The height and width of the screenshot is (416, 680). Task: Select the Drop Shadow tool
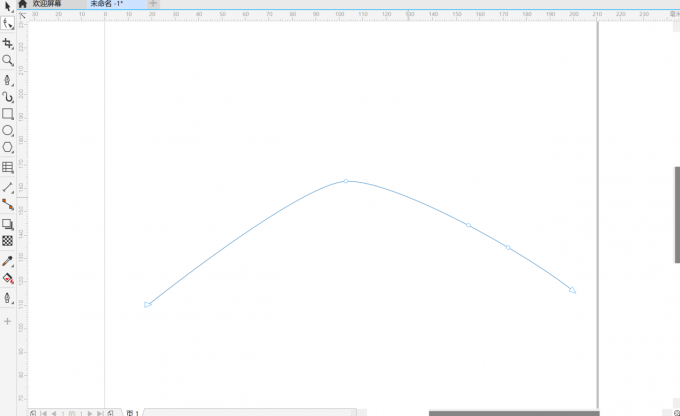point(7,224)
